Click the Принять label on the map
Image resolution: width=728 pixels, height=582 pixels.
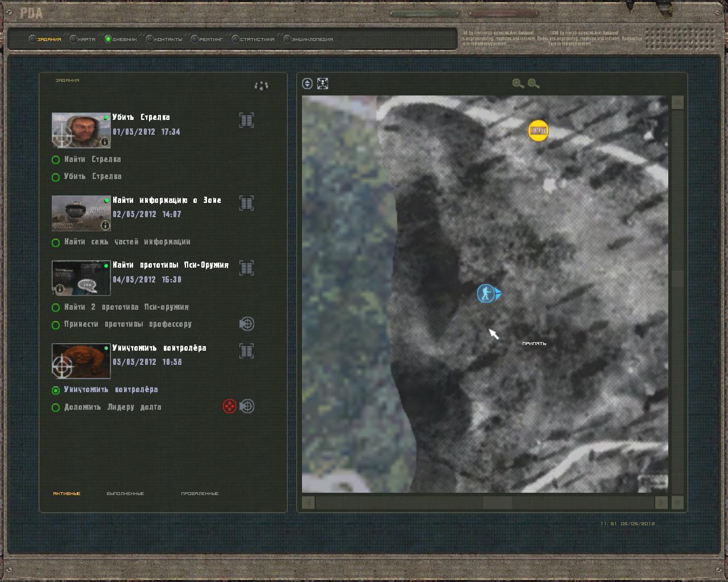pyautogui.click(x=534, y=343)
